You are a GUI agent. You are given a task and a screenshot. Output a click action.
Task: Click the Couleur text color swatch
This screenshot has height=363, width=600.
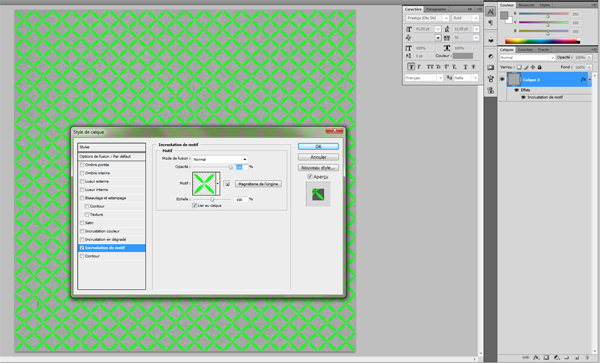click(463, 56)
